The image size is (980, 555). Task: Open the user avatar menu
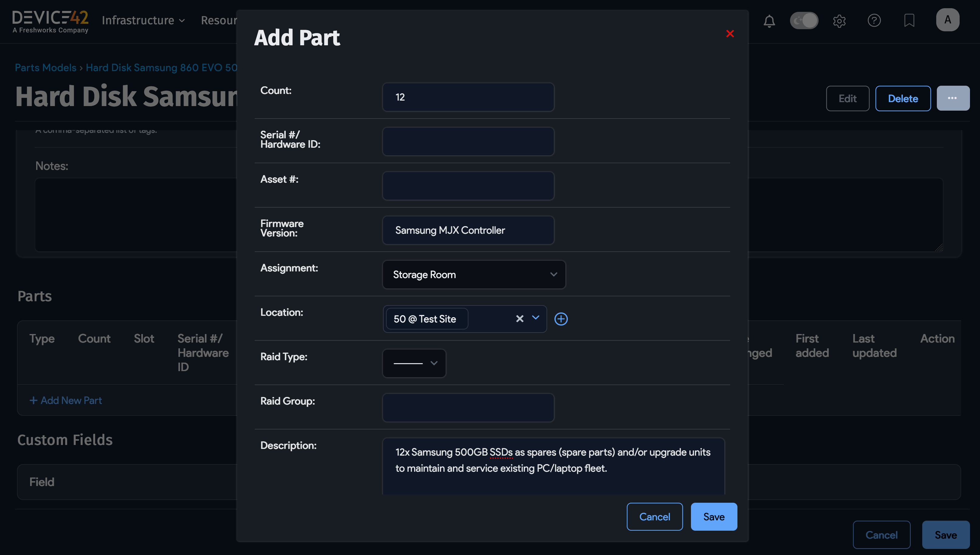pyautogui.click(x=947, y=19)
